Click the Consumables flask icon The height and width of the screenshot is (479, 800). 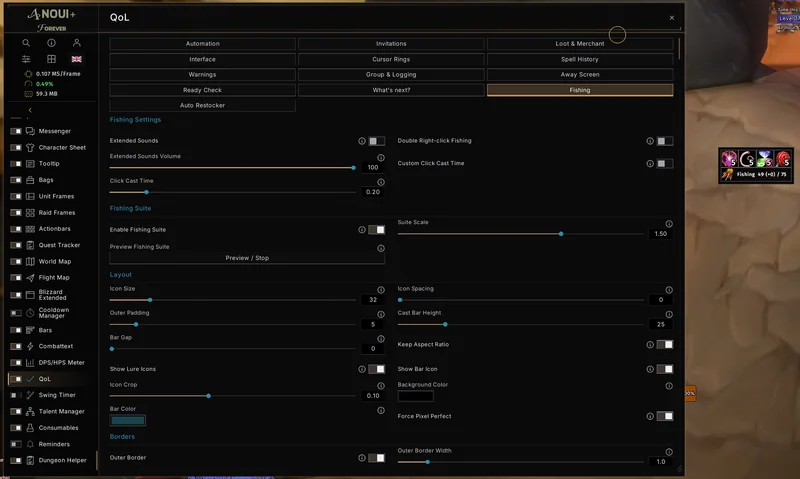coord(30,427)
